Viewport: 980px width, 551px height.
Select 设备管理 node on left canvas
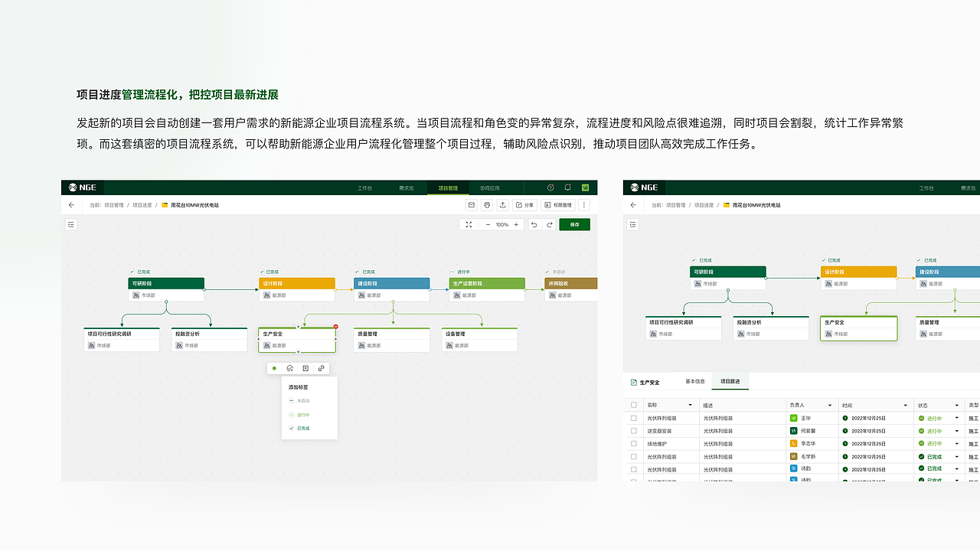[x=479, y=340]
